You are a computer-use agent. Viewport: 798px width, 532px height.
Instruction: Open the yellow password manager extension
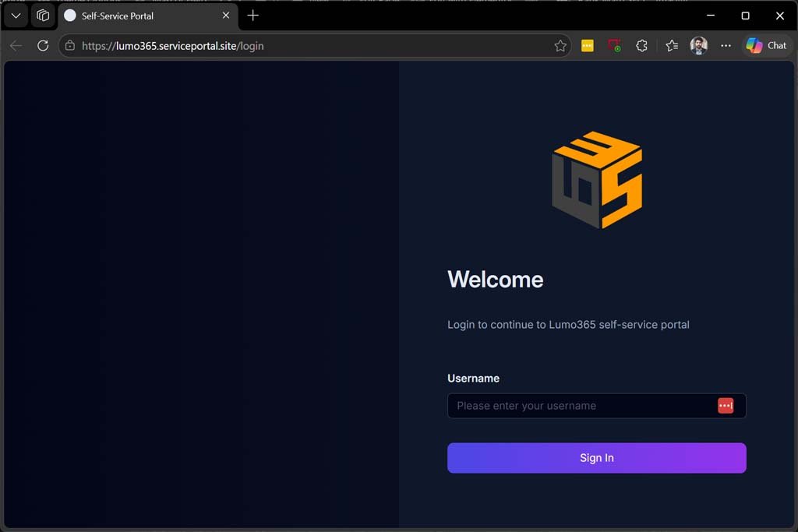(588, 46)
